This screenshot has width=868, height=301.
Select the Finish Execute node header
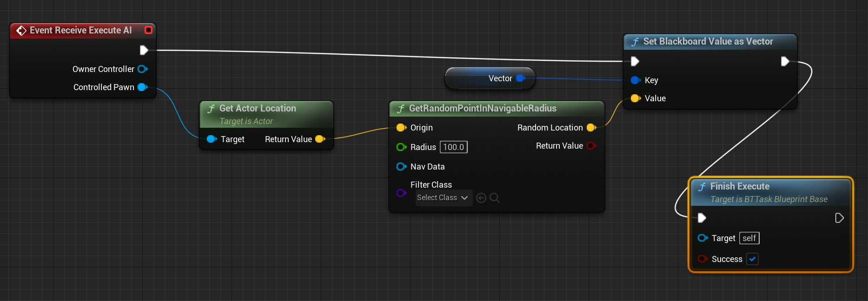point(771,192)
